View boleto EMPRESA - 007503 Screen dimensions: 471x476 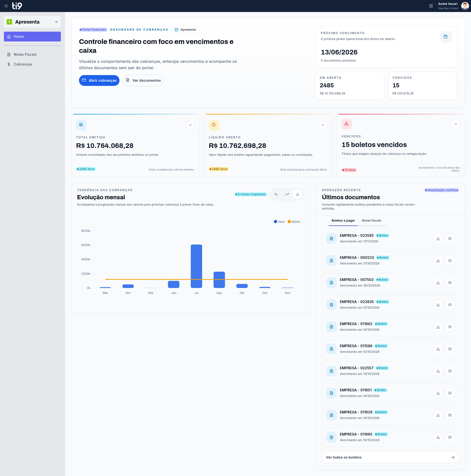point(450,283)
